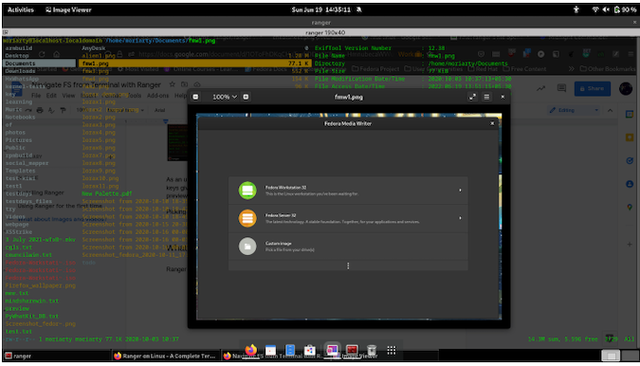
Task: Expand Fedora Server 32 entry arrow
Action: coord(460,218)
